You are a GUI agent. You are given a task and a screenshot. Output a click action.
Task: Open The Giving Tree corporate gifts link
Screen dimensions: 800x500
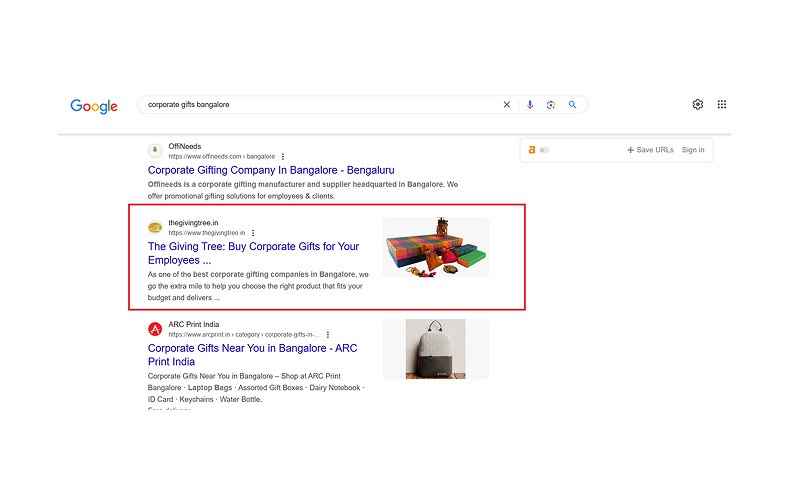pyautogui.click(x=254, y=253)
